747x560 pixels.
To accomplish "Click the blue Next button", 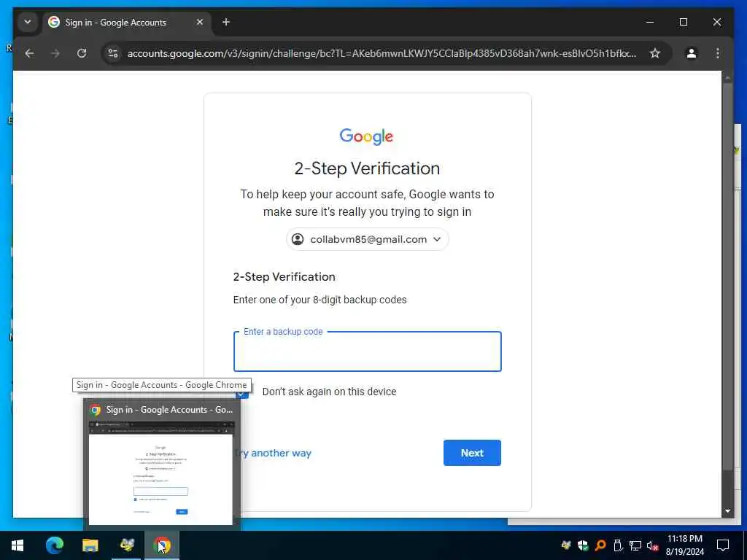I will point(472,453).
